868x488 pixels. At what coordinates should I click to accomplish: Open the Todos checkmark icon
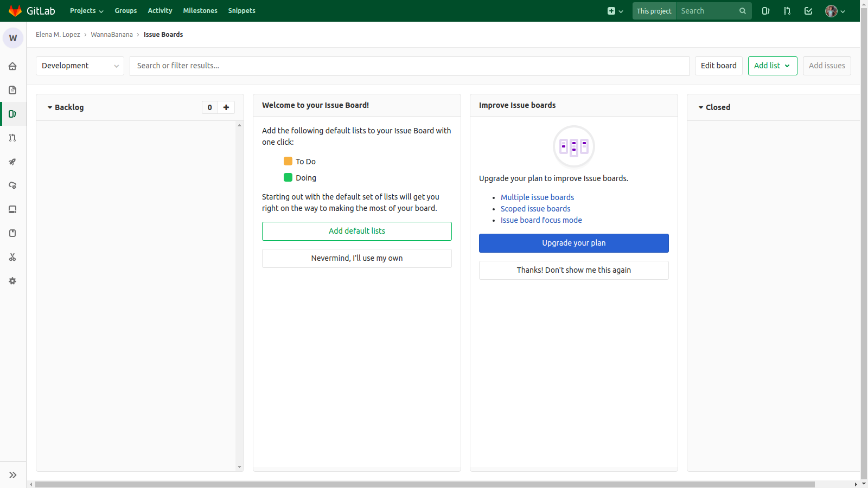pos(808,11)
